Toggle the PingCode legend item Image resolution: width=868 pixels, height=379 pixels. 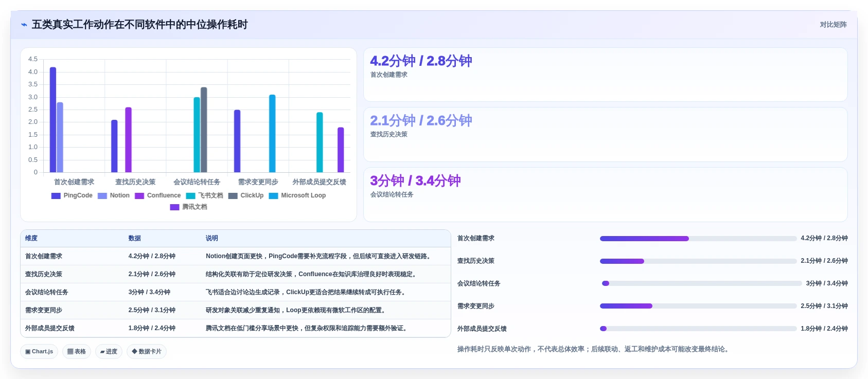click(72, 195)
